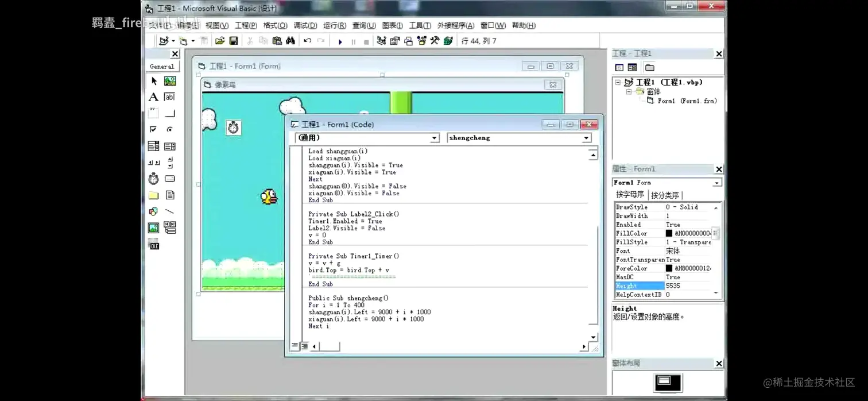Paste using the toolbar clipboard icon
The width and height of the screenshot is (868, 401).
[277, 41]
